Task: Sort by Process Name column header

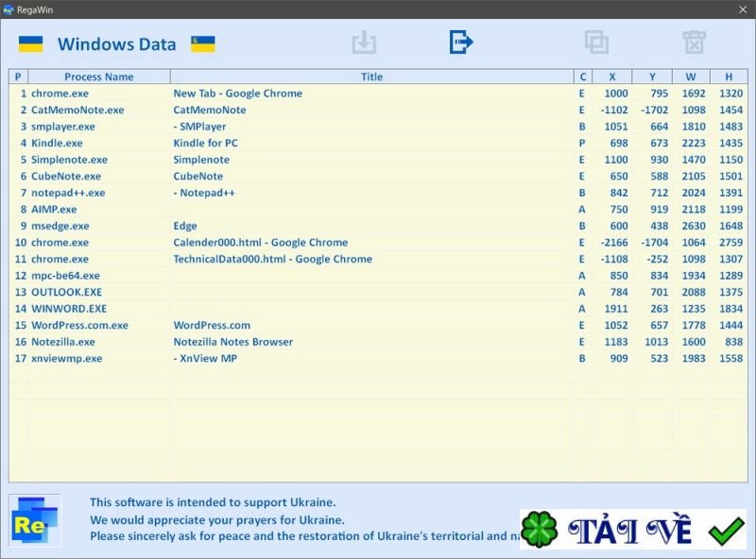Action: click(x=99, y=76)
